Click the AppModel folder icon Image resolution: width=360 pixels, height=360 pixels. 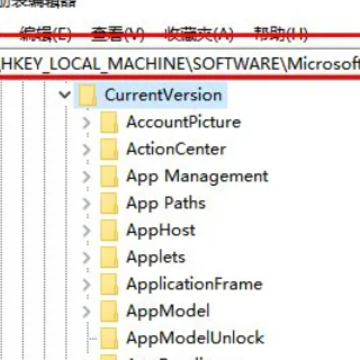[109, 311]
